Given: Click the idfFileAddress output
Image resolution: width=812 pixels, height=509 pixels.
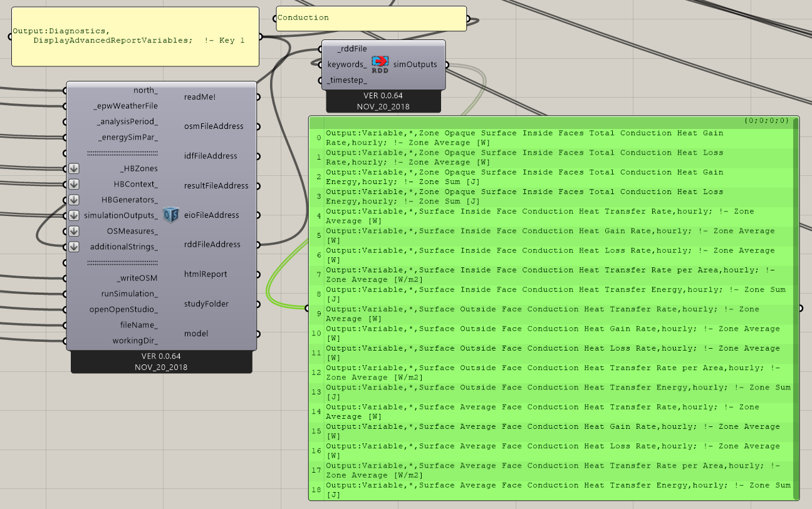Looking at the screenshot, I should coord(211,156).
